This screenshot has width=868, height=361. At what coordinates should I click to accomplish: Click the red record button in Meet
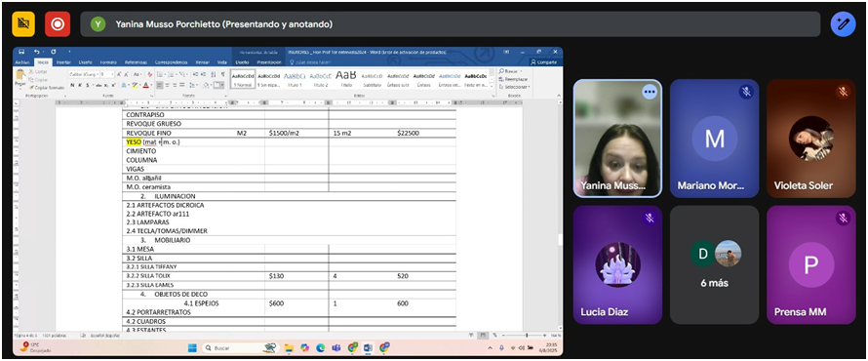58,23
